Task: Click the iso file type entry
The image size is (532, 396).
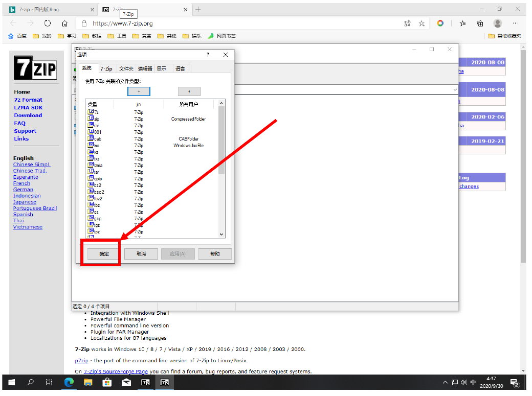Action: 97,146
